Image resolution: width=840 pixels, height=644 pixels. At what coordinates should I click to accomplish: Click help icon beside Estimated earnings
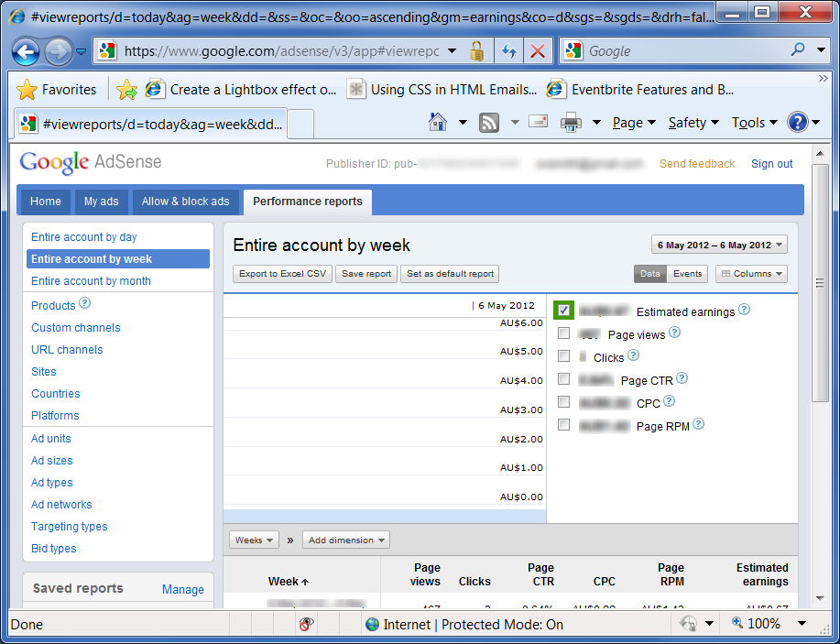(x=744, y=309)
